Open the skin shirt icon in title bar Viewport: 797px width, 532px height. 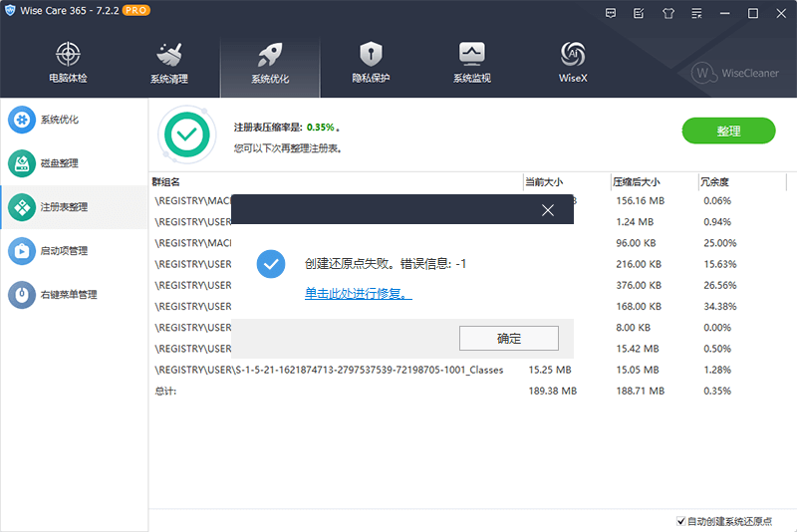[667, 13]
